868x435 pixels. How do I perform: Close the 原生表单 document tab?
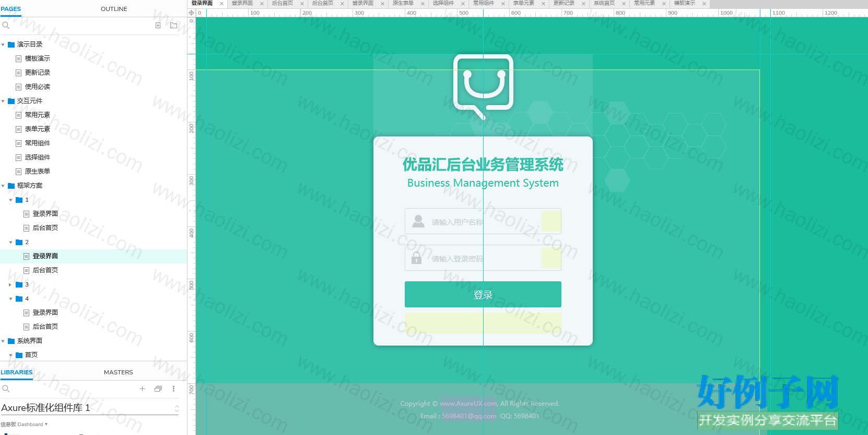point(423,4)
